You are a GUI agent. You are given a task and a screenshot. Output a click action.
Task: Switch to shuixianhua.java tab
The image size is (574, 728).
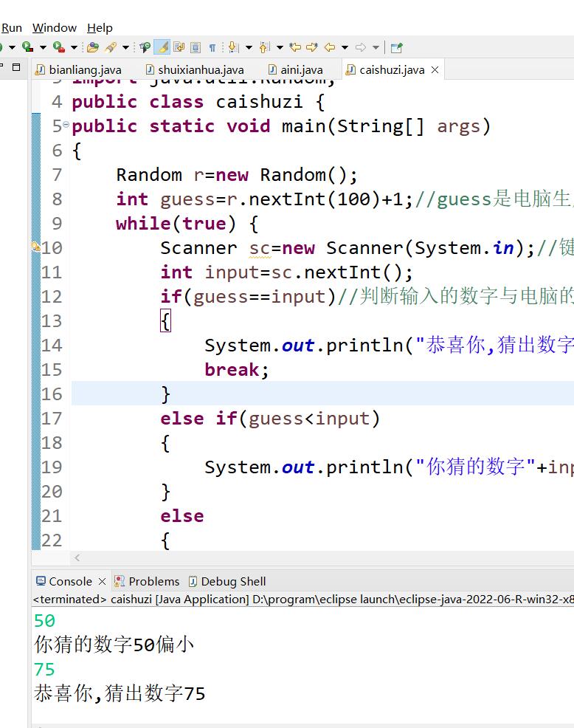tap(195, 69)
